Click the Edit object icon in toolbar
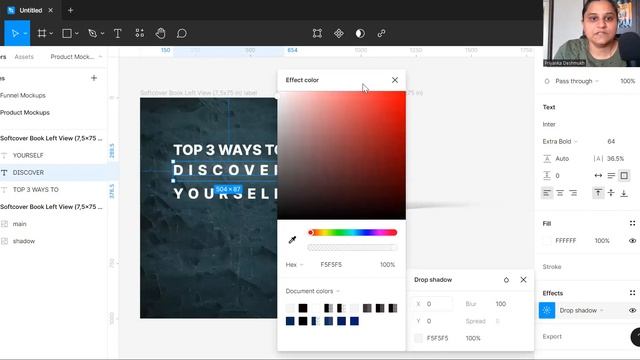The image size is (640, 360). (x=317, y=33)
